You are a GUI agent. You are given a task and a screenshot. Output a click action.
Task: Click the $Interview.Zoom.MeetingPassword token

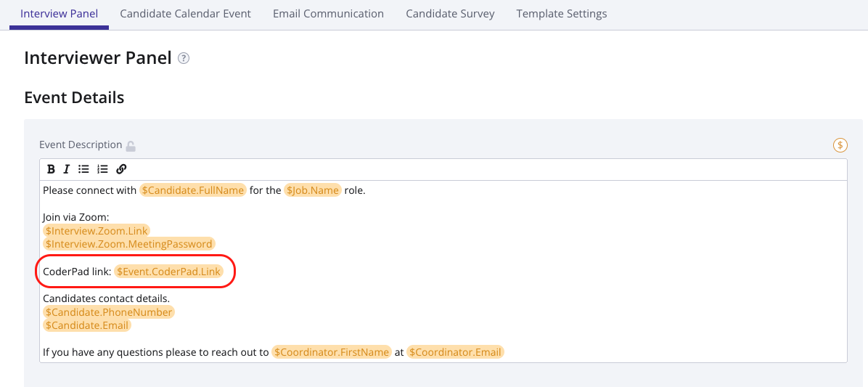coord(129,244)
